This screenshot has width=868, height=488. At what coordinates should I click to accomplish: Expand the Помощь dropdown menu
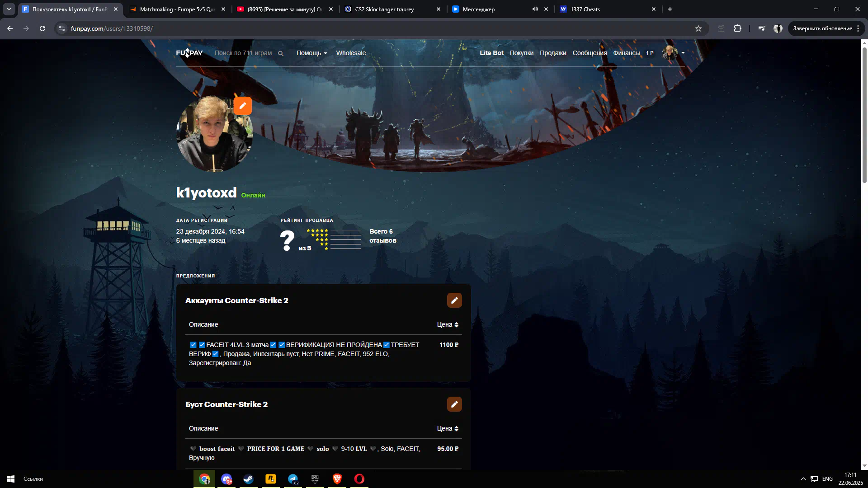311,53
